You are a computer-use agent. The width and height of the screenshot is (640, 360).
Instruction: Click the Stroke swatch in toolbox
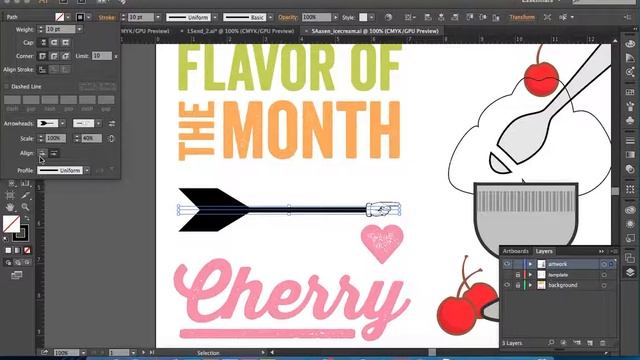tap(21, 233)
